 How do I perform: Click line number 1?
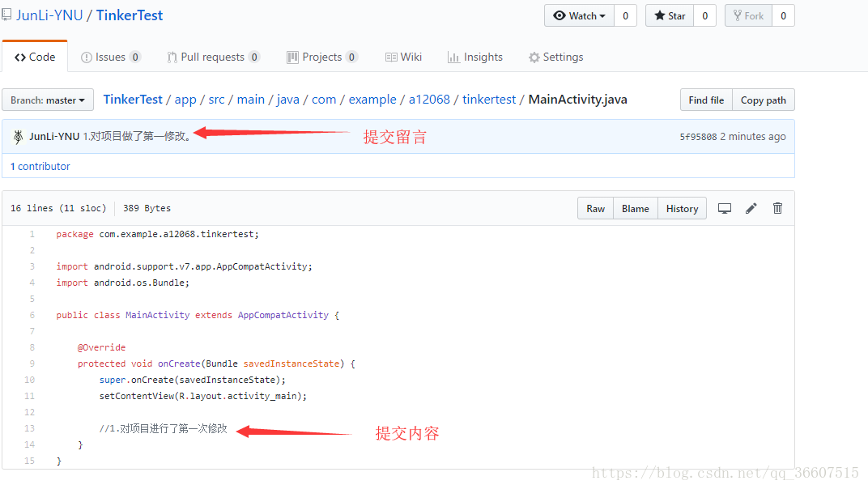tap(32, 234)
